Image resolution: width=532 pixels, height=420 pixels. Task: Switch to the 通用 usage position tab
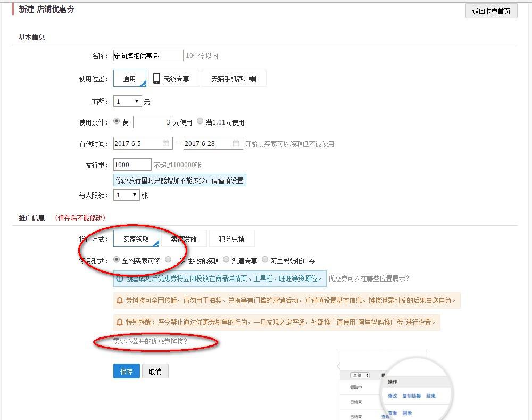129,78
